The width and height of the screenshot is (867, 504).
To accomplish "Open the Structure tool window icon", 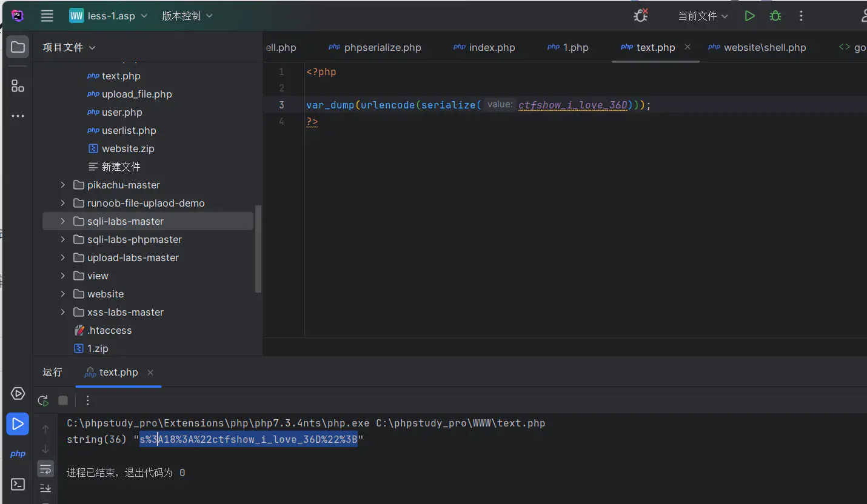I will [18, 86].
